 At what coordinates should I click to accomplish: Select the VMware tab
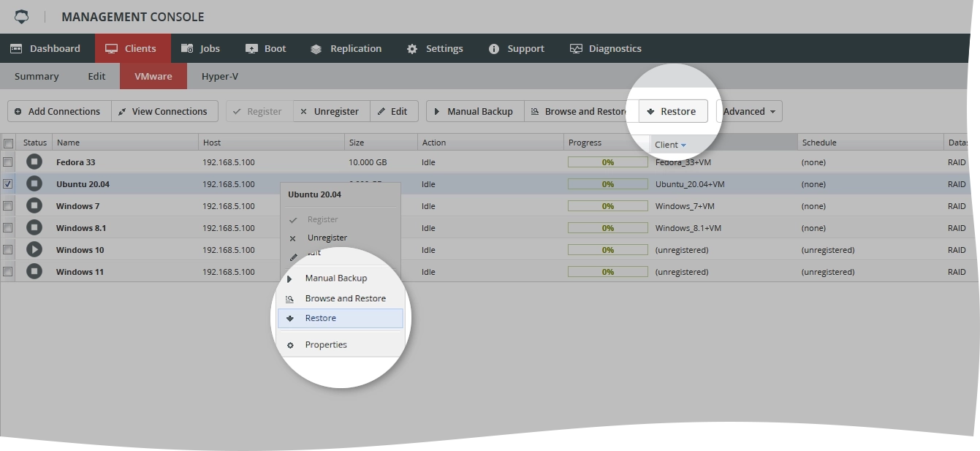(x=153, y=76)
